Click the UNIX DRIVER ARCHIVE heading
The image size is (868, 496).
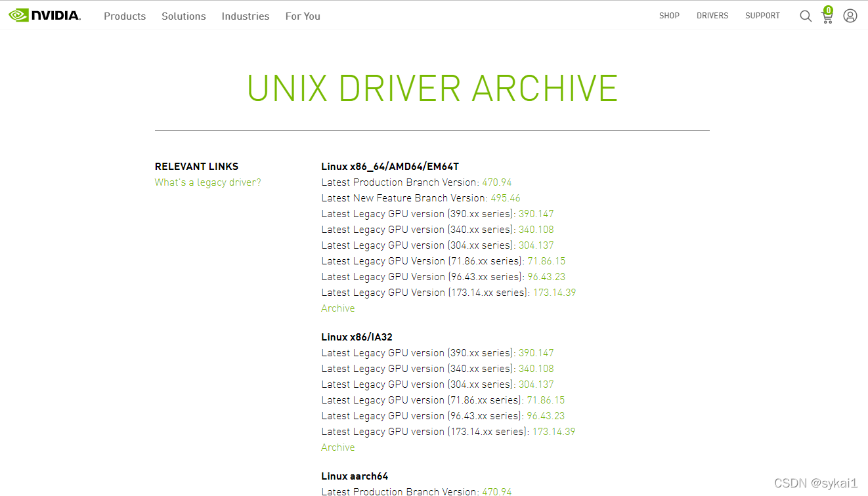433,88
